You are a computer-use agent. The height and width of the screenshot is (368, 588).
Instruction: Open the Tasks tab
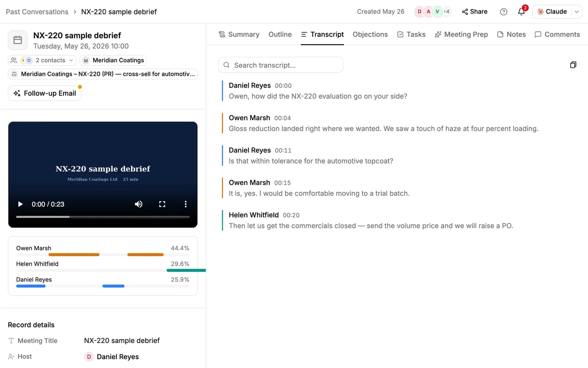click(x=411, y=34)
